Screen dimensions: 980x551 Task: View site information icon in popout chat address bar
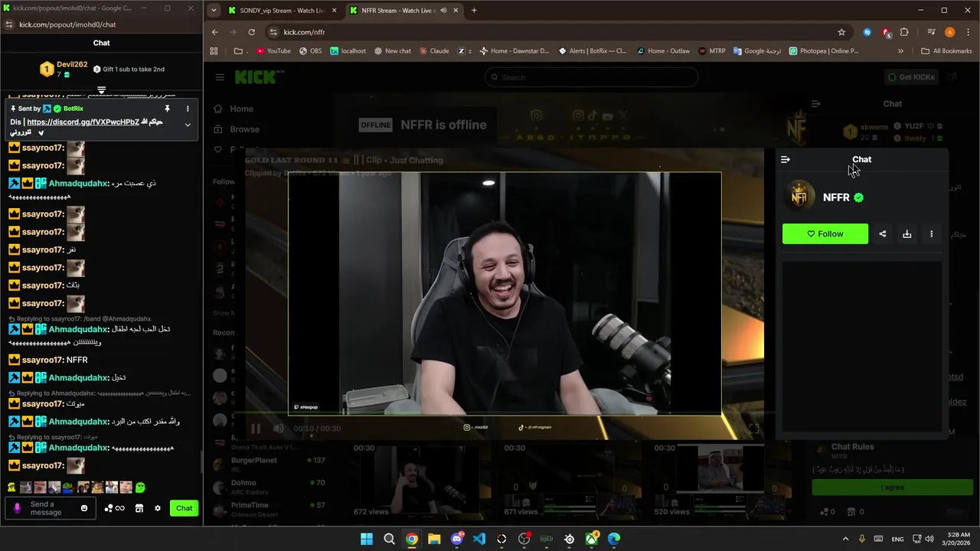tap(9, 24)
